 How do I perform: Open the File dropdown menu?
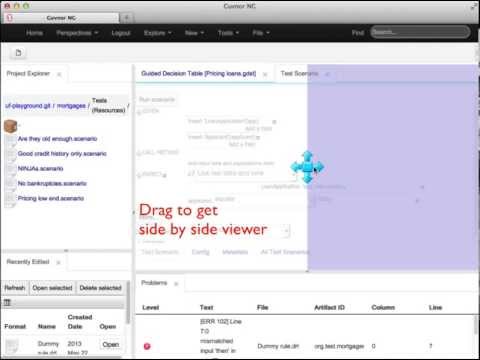(x=261, y=33)
